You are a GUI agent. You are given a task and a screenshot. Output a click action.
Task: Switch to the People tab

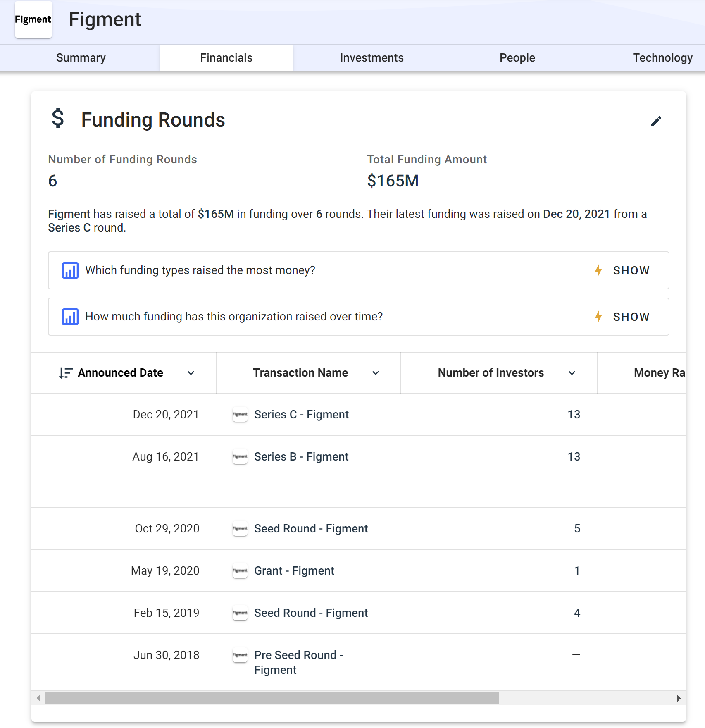(x=517, y=57)
